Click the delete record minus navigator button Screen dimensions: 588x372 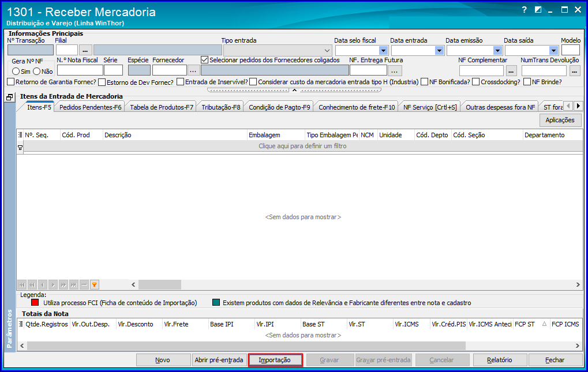tap(84, 285)
